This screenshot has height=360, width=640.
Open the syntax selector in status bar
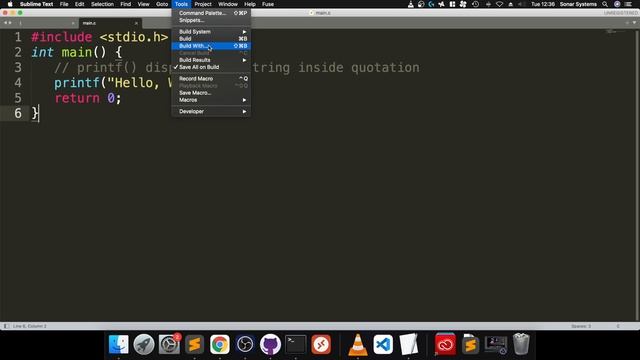pos(618,326)
